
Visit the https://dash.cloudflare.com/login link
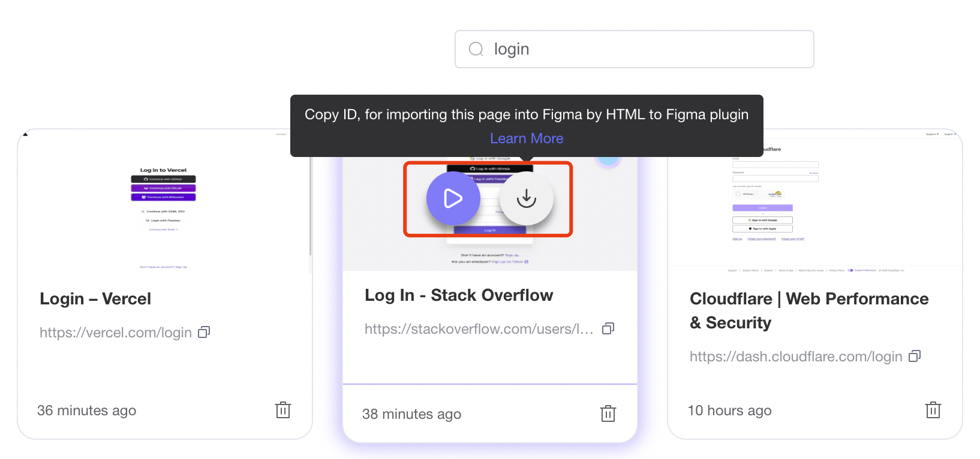[x=796, y=357]
